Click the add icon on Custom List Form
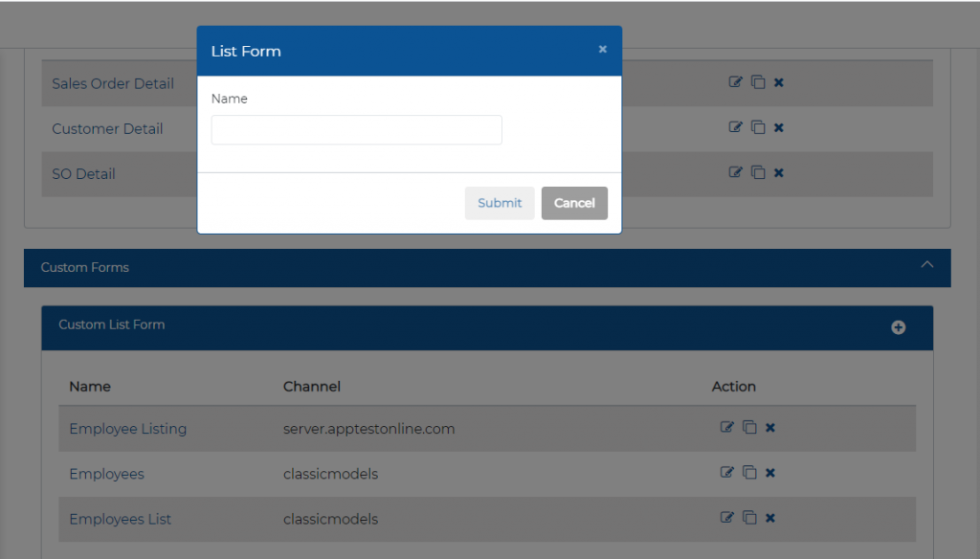The image size is (980, 559). pos(898,326)
